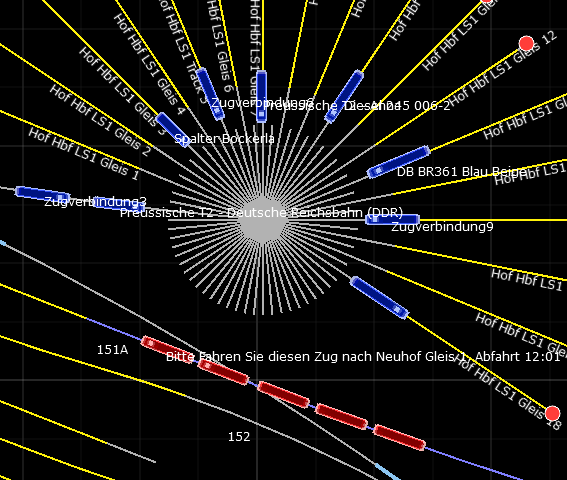Click the Neuhof Gleis 1 Abfahrt instruction text
The width and height of the screenshot is (567, 480).
coord(363,357)
